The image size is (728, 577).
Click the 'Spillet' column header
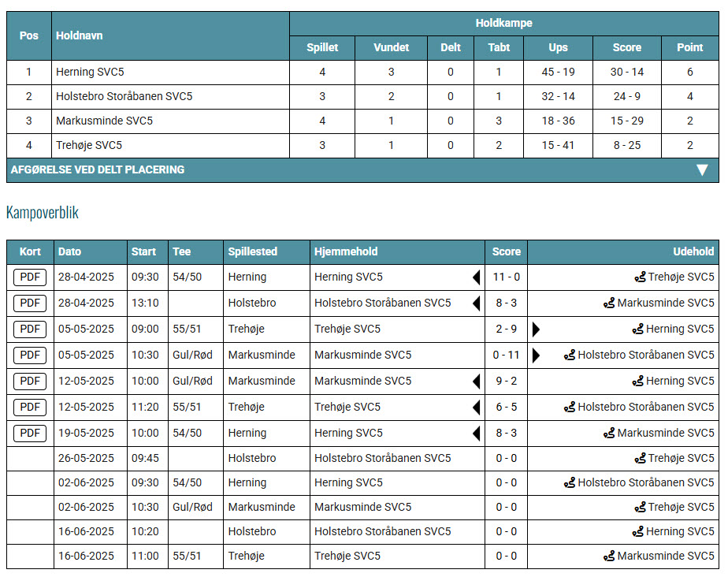click(322, 48)
